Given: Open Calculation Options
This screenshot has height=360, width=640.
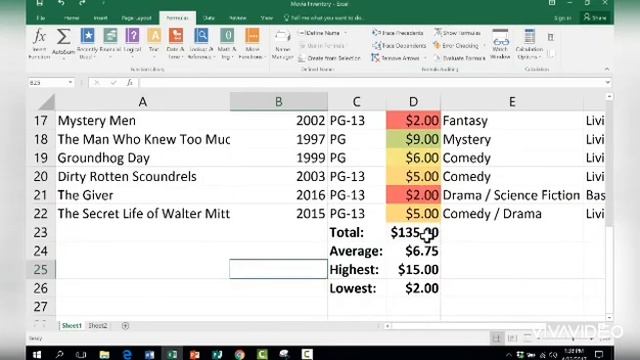Looking at the screenshot, I should click(x=529, y=44).
